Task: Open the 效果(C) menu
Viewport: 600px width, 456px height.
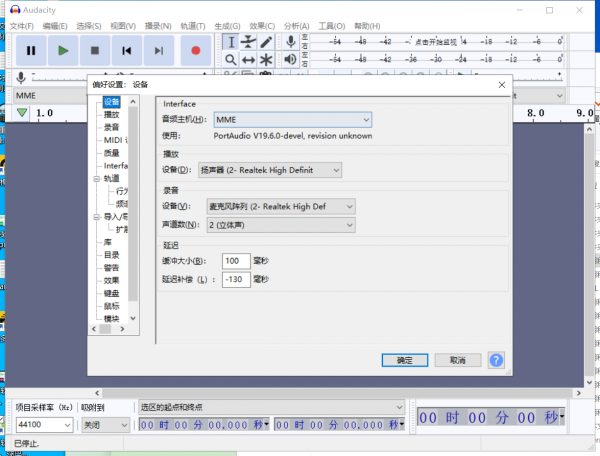Action: coord(262,25)
